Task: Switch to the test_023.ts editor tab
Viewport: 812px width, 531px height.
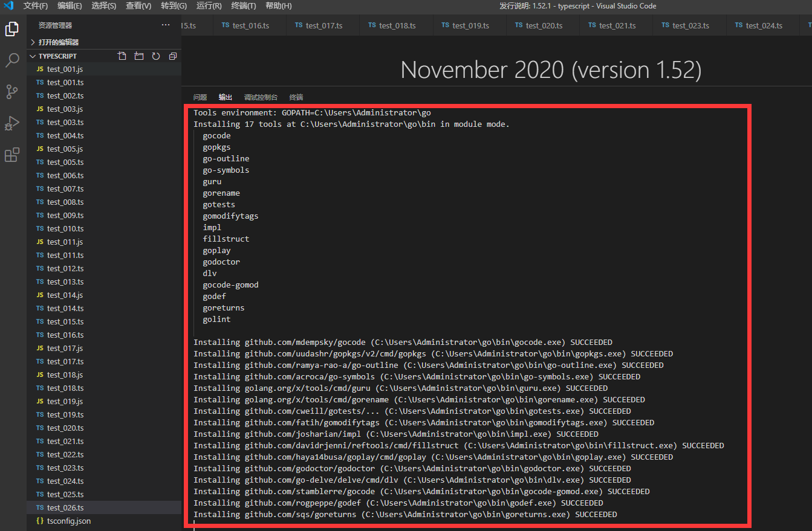Action: (690, 25)
